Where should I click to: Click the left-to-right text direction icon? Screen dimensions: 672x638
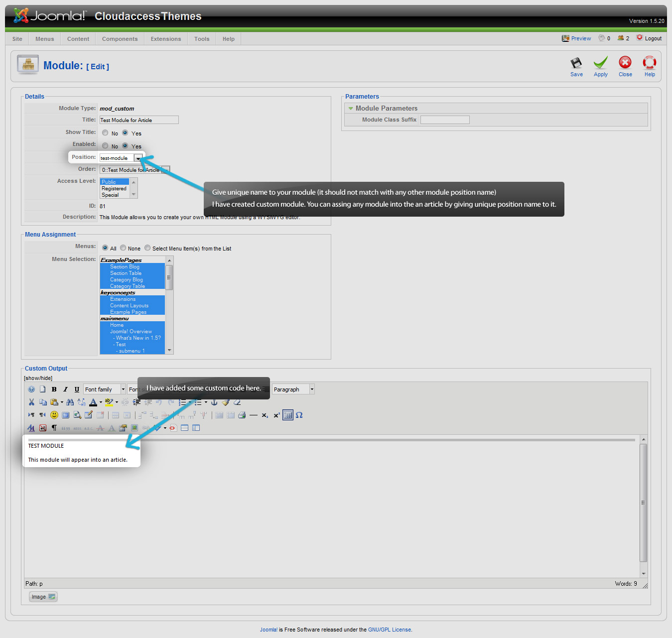coord(31,415)
